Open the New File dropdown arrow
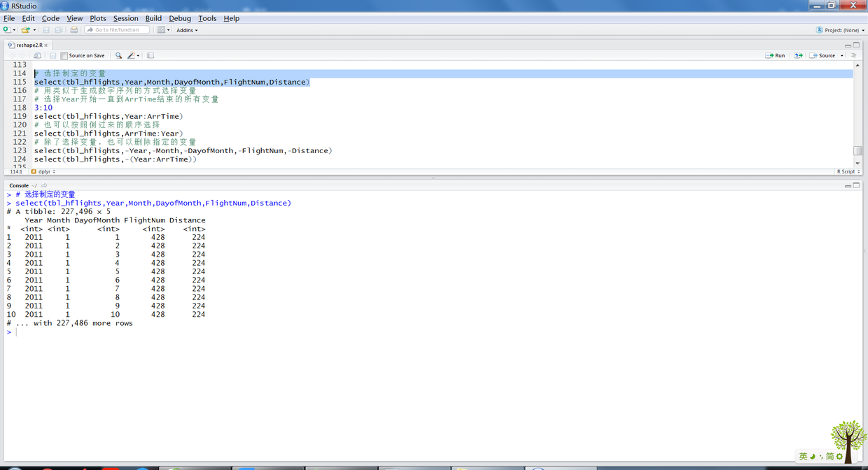 14,30
